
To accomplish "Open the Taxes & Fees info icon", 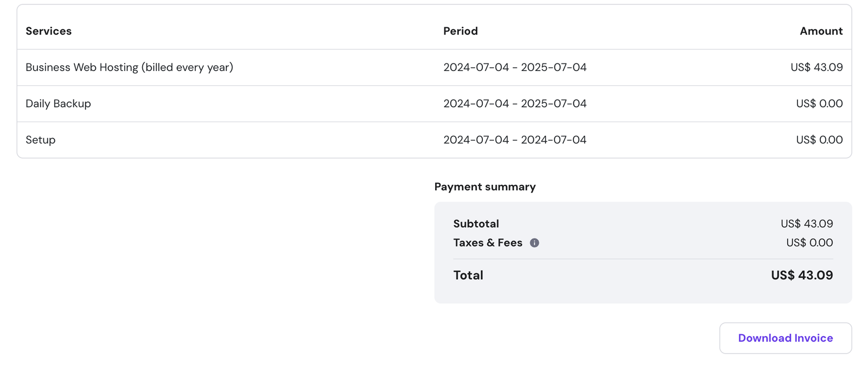I will [x=534, y=243].
